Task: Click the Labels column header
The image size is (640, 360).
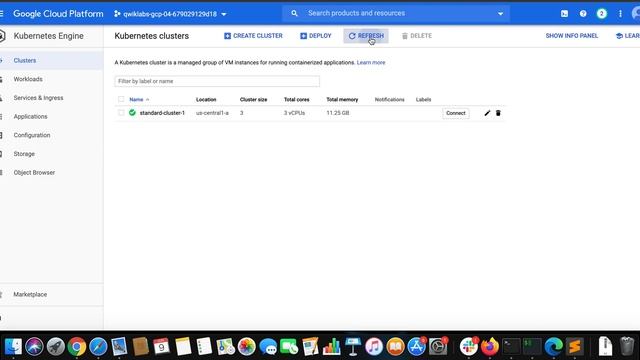Action: (423, 100)
